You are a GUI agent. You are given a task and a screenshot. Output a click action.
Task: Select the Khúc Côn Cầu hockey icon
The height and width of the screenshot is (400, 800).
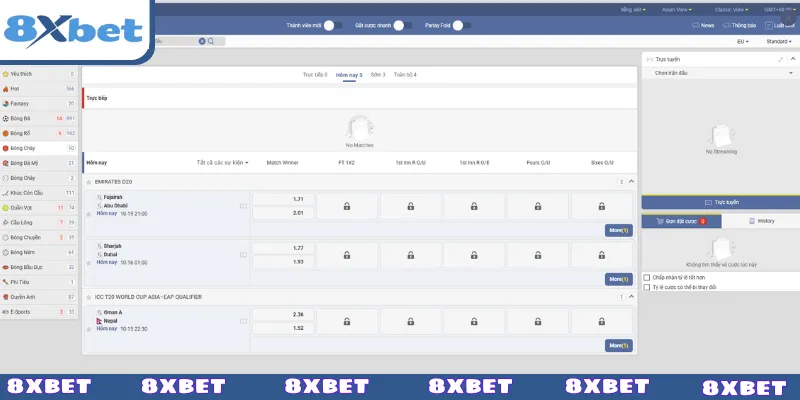tap(6, 193)
